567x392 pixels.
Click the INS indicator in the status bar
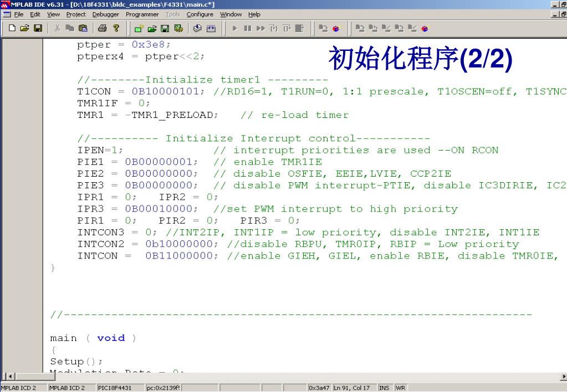click(384, 388)
